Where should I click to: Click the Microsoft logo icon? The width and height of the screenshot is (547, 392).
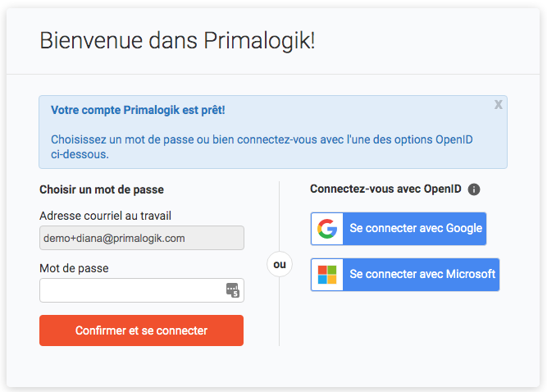[327, 275]
